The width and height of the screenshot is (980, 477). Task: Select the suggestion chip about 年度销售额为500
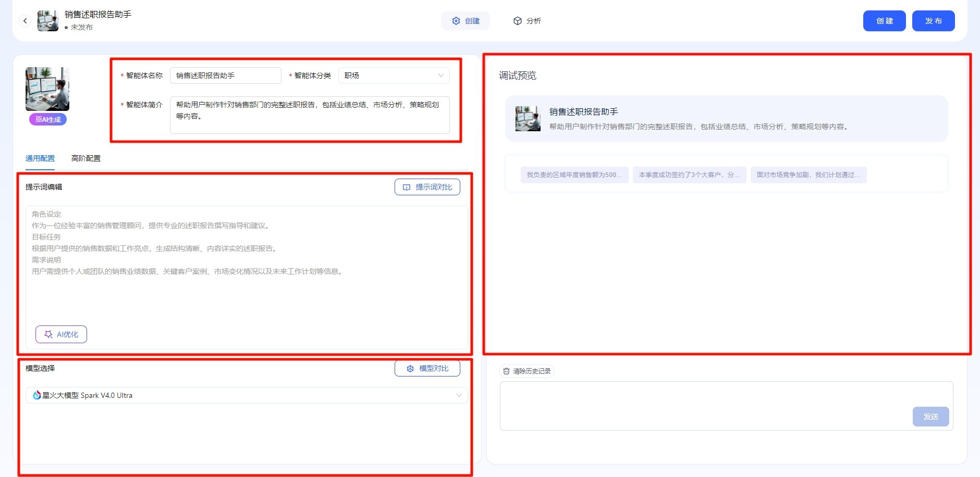pyautogui.click(x=573, y=174)
